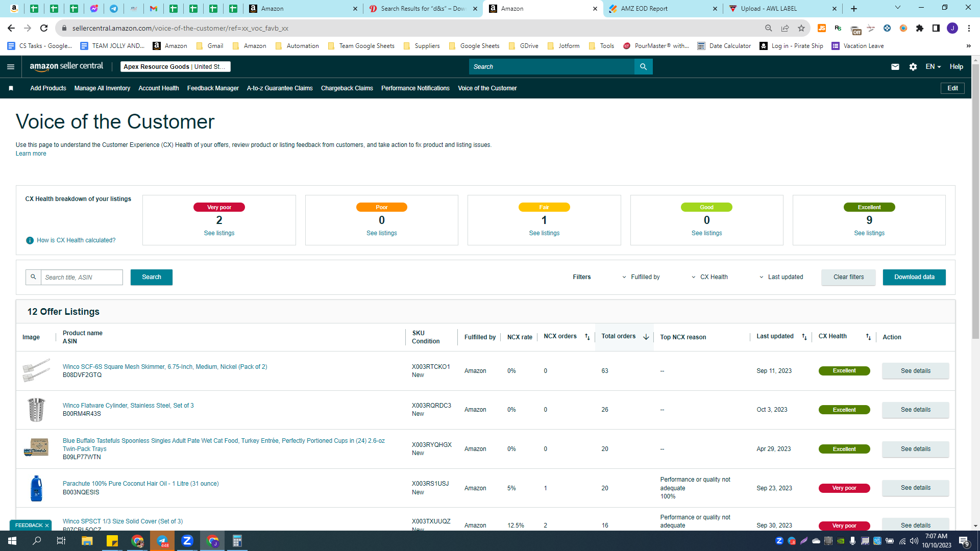The image size is (980, 551).
Task: Switch to the AMZ EOD Report tab
Action: tap(663, 9)
